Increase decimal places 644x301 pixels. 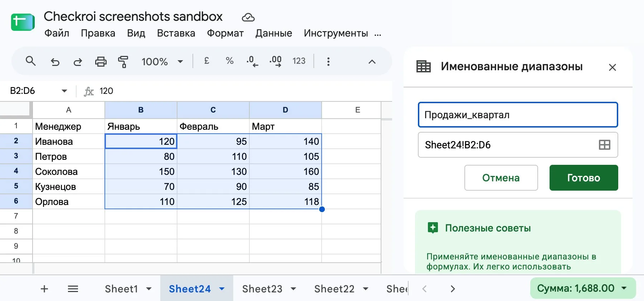[275, 61]
